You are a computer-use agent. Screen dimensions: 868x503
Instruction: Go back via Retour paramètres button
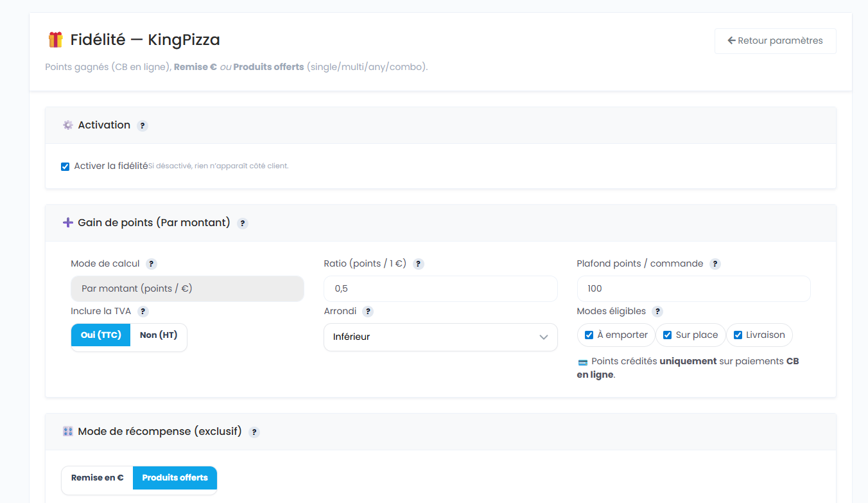(775, 41)
